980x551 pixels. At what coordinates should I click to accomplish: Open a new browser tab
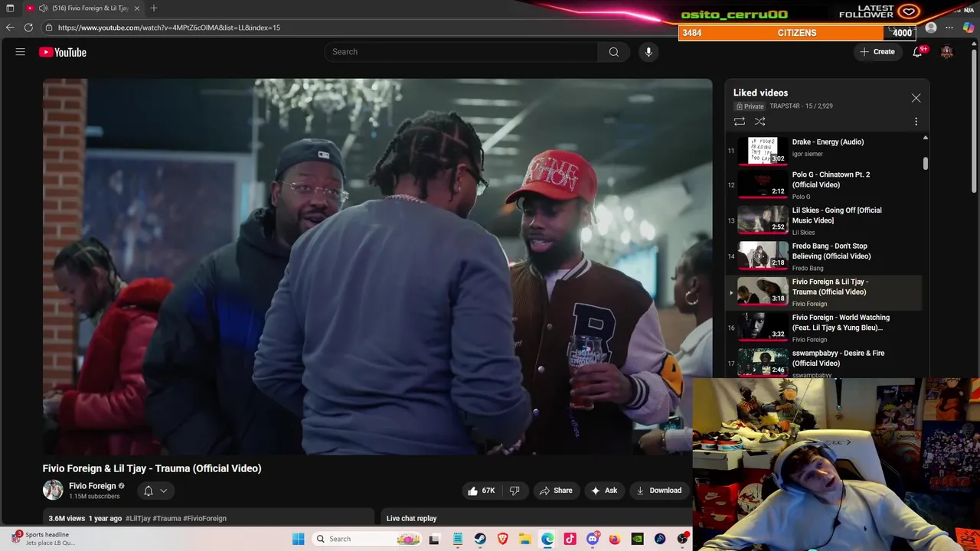(x=154, y=8)
